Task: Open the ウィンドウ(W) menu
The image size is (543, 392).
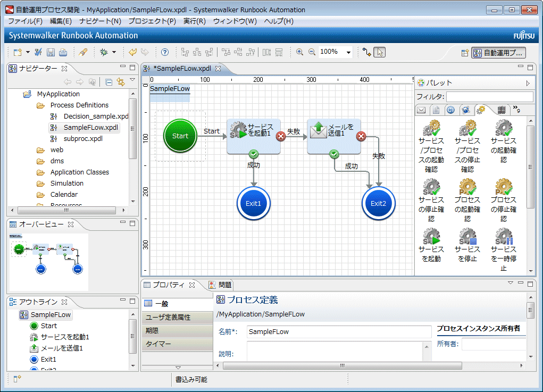Action: 235,21
